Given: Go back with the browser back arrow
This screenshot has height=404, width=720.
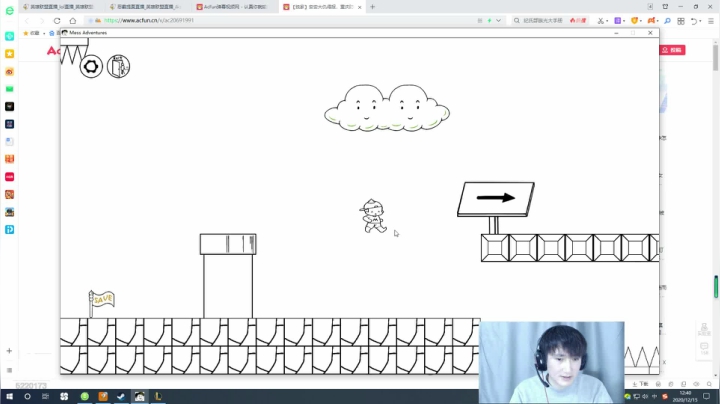Looking at the screenshot, I should [27, 21].
